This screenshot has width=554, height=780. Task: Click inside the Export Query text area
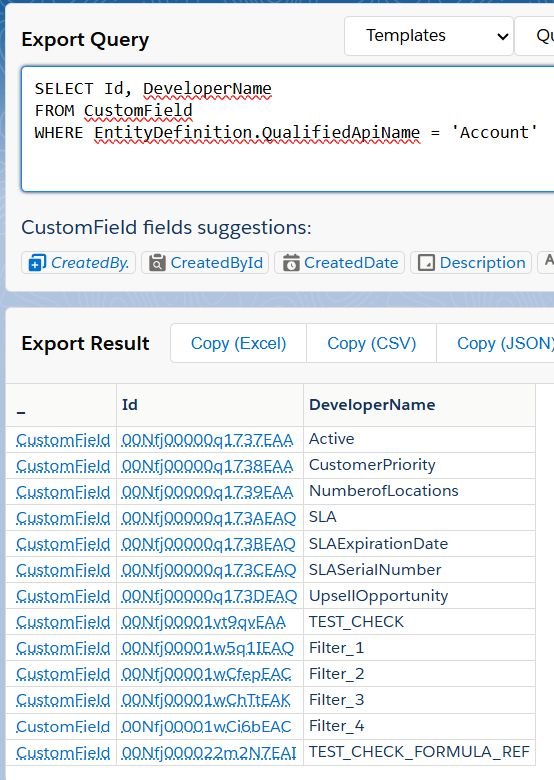[x=287, y=129]
